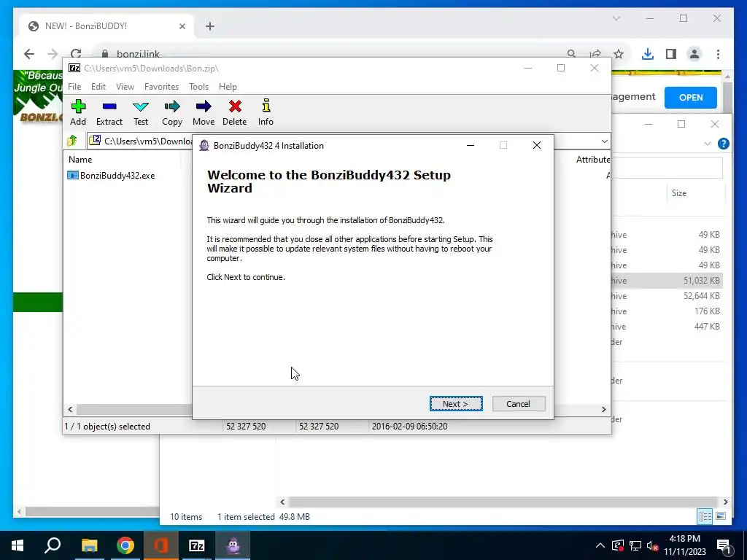The width and height of the screenshot is (747, 560).
Task: Bookmark this page with the star icon
Action: (619, 54)
